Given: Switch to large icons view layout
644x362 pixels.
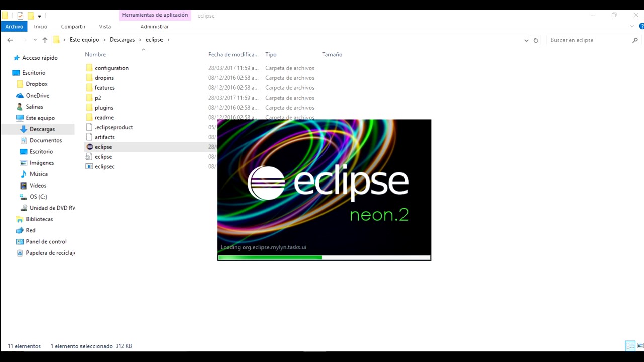Looking at the screenshot, I should click(640, 346).
